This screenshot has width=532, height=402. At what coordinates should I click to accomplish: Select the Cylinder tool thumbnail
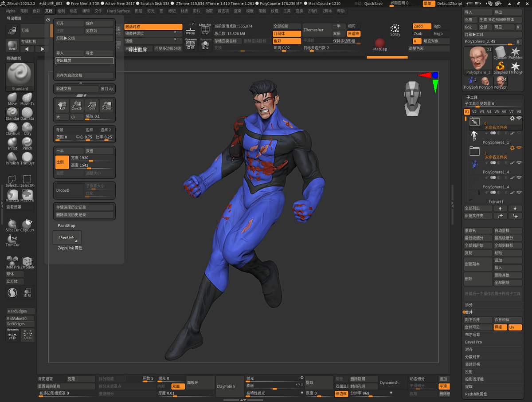click(x=501, y=52)
